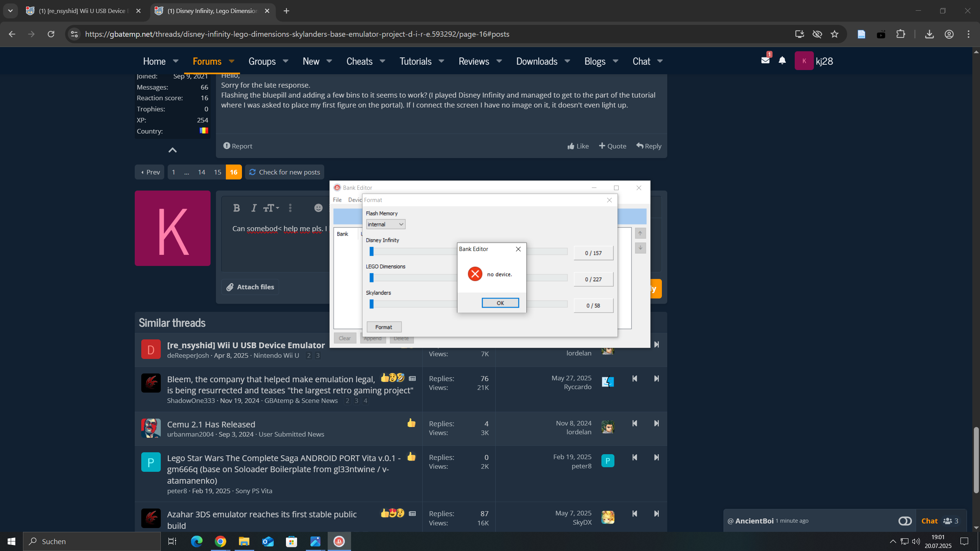Quote the post
Viewport: 980px width, 551px height.
(x=612, y=146)
